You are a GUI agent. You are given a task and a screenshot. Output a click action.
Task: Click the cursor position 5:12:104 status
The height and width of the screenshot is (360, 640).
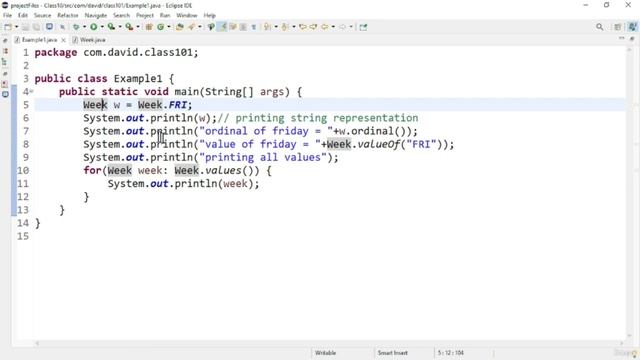[451, 353]
